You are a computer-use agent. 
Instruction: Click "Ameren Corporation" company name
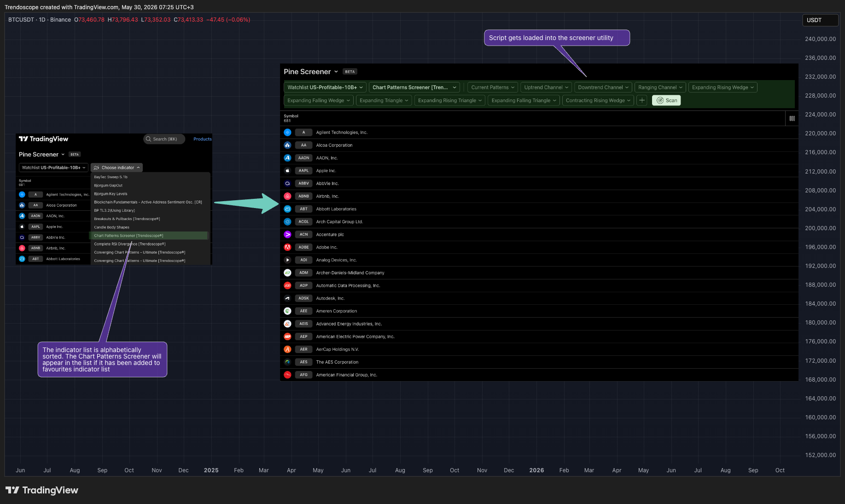pyautogui.click(x=336, y=311)
